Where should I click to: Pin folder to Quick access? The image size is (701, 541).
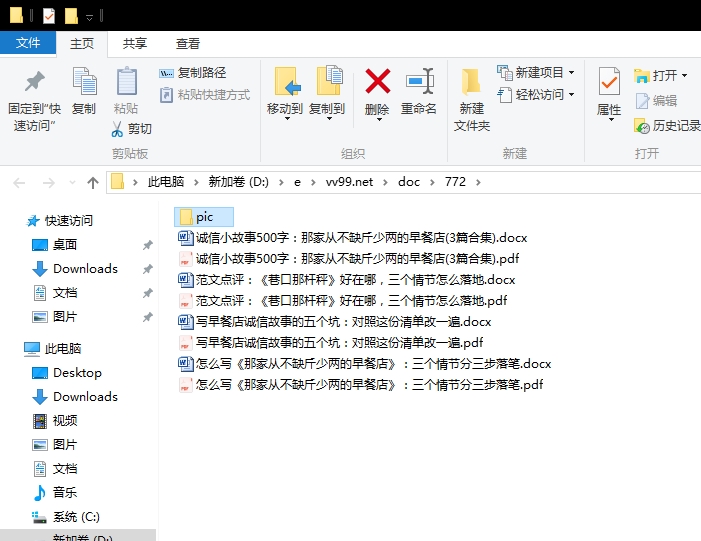(34, 101)
